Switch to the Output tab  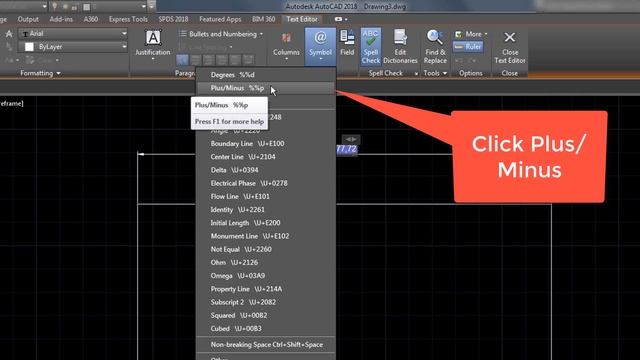(28, 19)
